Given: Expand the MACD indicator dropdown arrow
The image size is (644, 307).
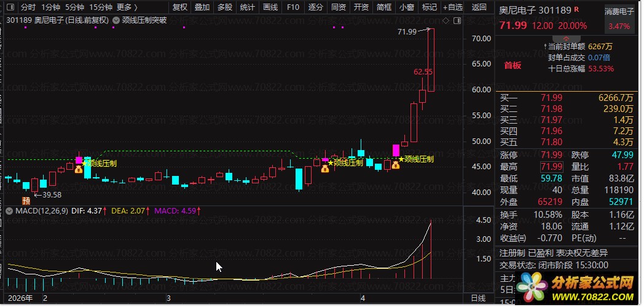Looking at the screenshot, I should [9, 211].
